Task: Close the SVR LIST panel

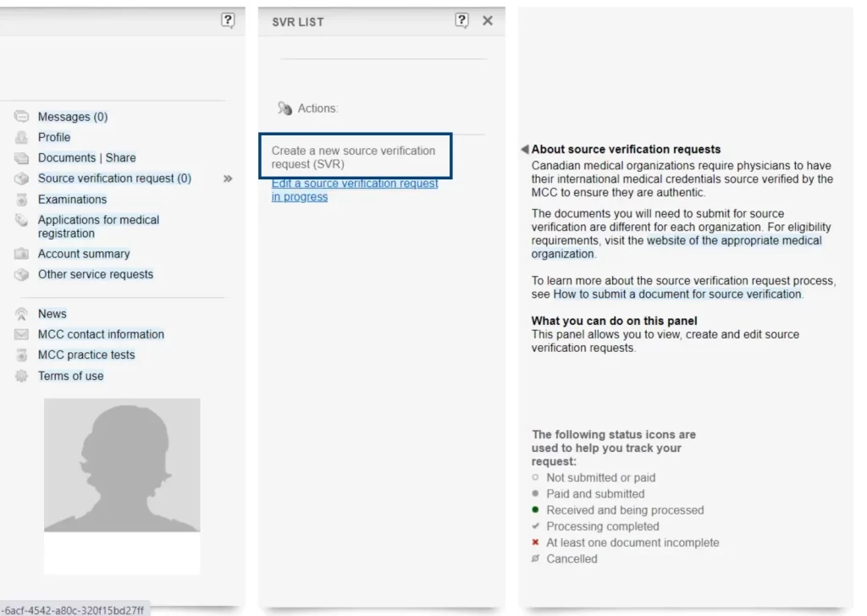Action: click(x=488, y=20)
